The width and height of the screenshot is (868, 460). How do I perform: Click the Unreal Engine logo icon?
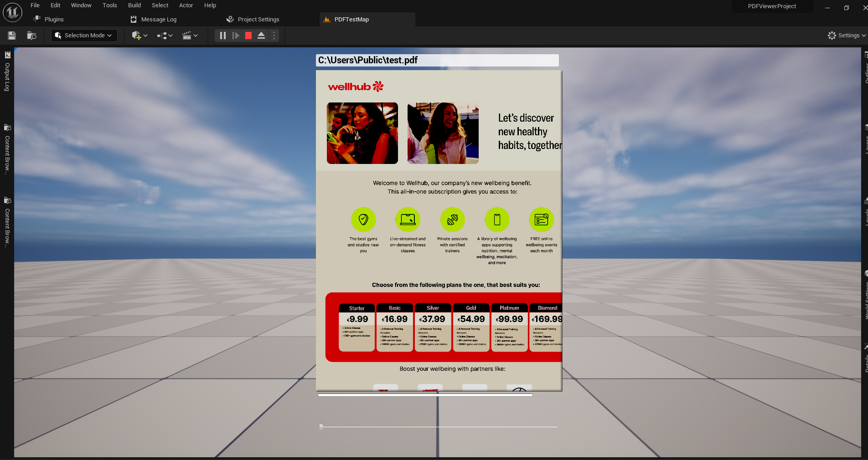point(12,12)
